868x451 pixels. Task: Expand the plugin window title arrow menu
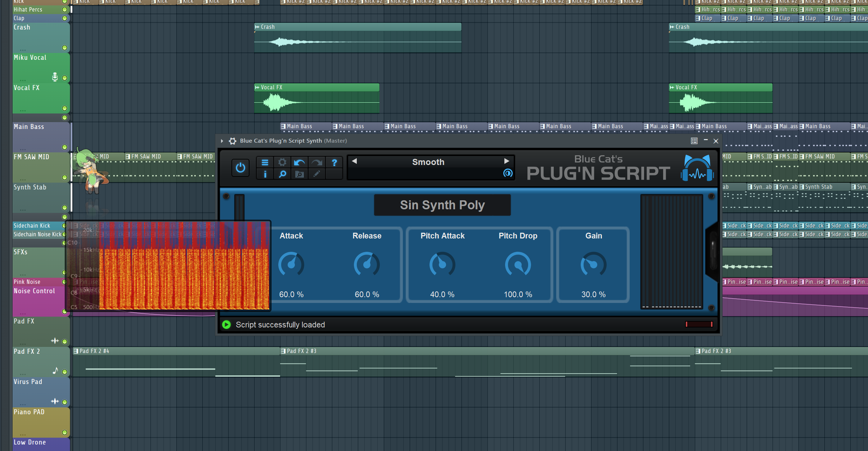(222, 141)
